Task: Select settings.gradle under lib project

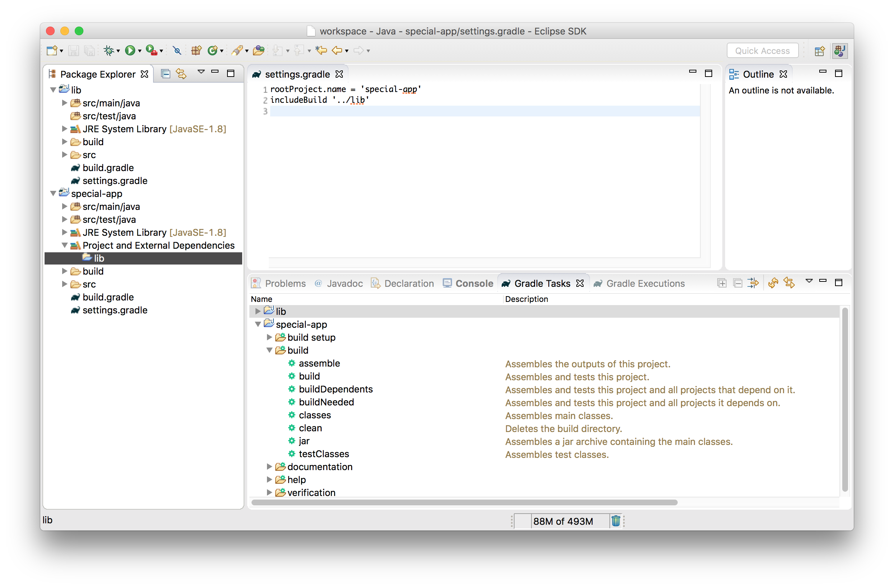Action: point(115,181)
